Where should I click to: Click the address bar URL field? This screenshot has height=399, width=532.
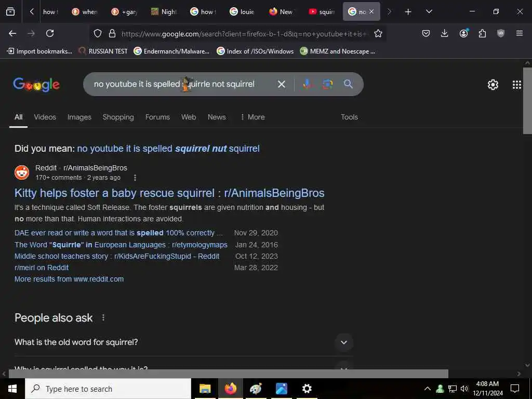(244, 34)
